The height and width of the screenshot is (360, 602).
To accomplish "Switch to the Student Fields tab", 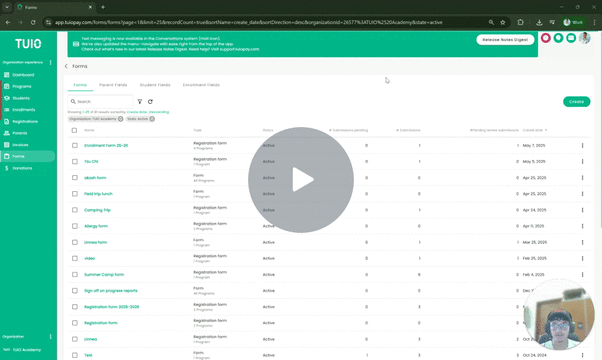I will click(155, 85).
